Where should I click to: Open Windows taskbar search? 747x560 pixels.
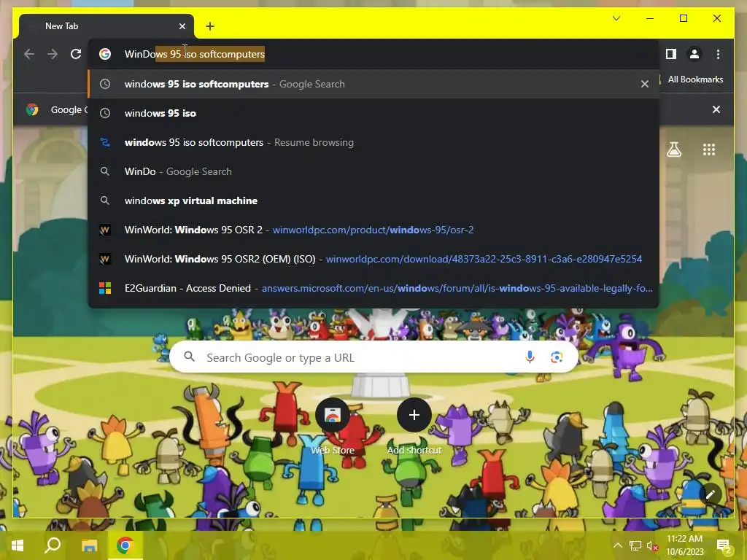click(53, 545)
